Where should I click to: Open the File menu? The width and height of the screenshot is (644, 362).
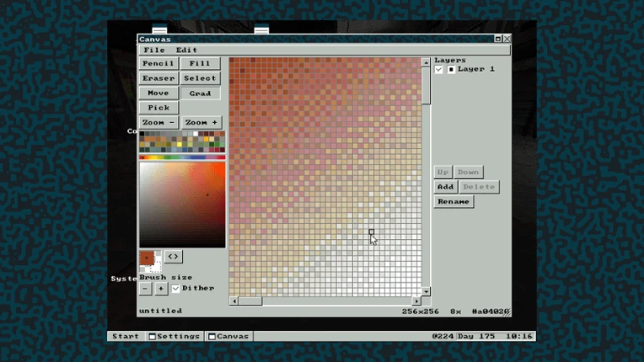(x=154, y=50)
